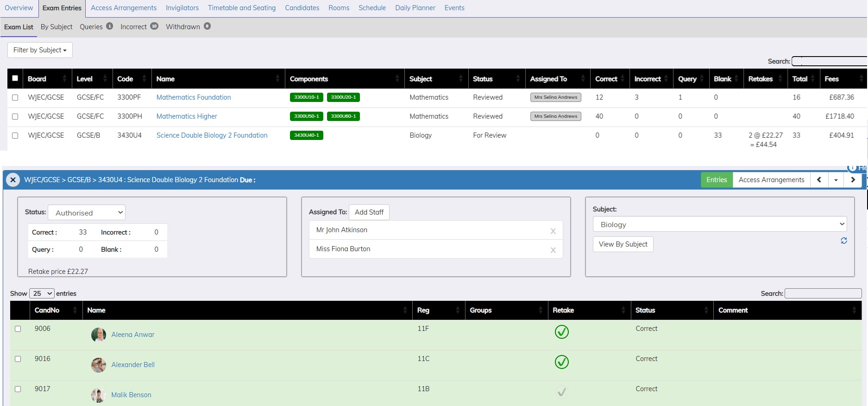Click the refresh icon beside View By Subject
This screenshot has height=406, width=868.
(843, 241)
